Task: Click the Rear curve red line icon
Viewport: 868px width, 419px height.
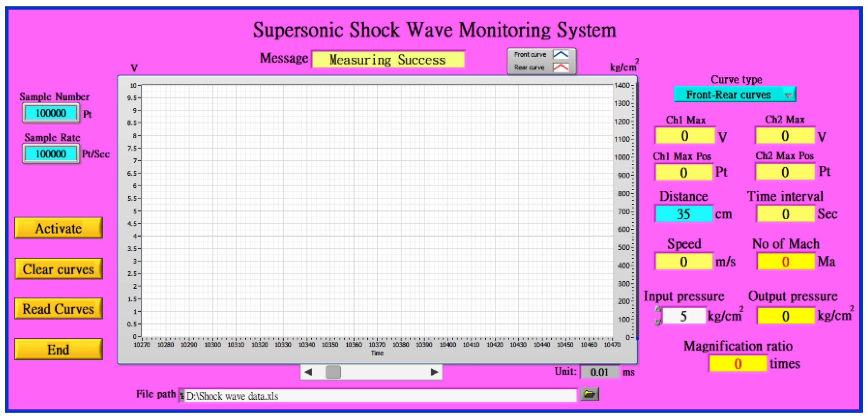Action: point(561,67)
